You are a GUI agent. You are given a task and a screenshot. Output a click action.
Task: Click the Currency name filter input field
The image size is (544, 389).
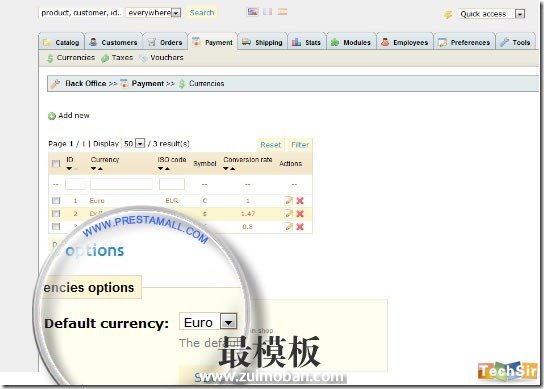coord(121,184)
